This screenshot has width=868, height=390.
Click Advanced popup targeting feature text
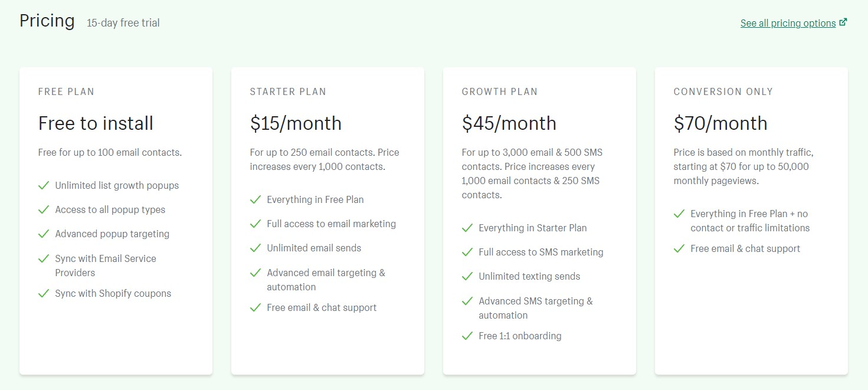(112, 234)
